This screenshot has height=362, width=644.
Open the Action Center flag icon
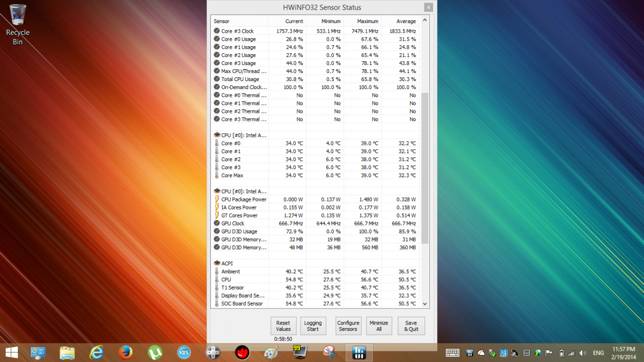point(549,353)
